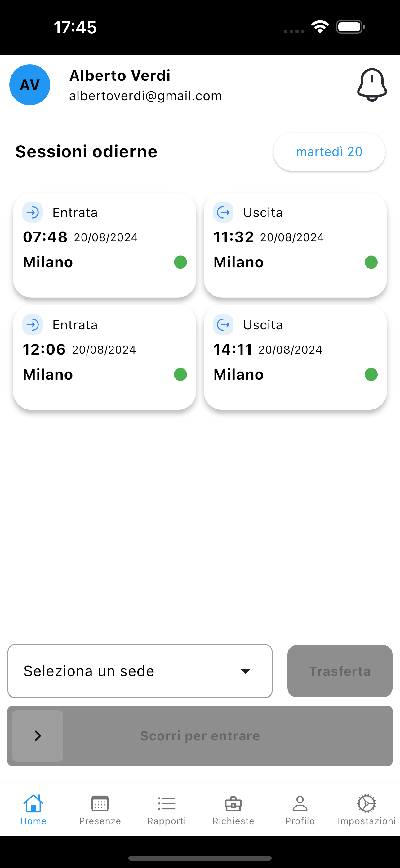The image size is (400, 868).
Task: Click the sede dropdown arrow
Action: [x=246, y=671]
